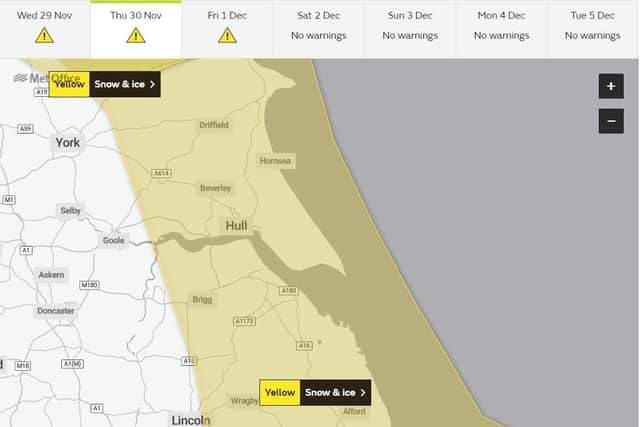
Task: Click the A59 road marker
Action: pos(25,129)
